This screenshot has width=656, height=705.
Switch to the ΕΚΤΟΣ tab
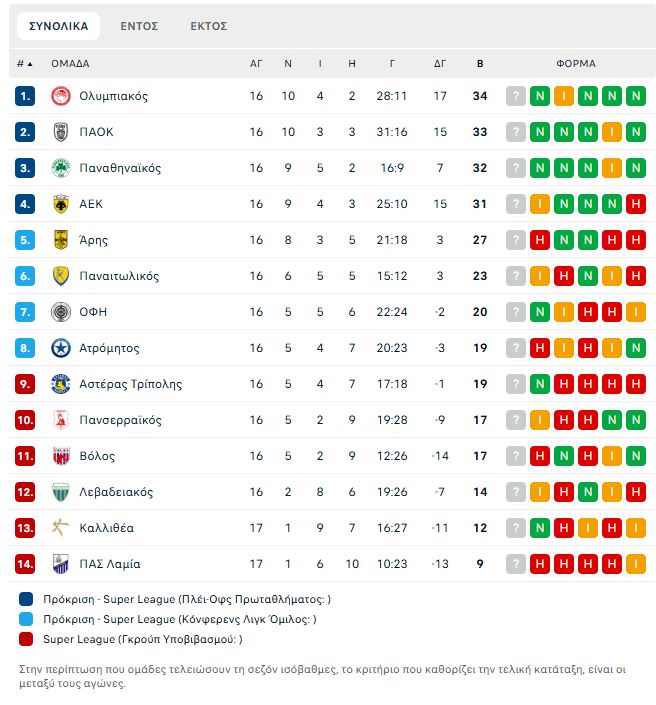point(209,26)
